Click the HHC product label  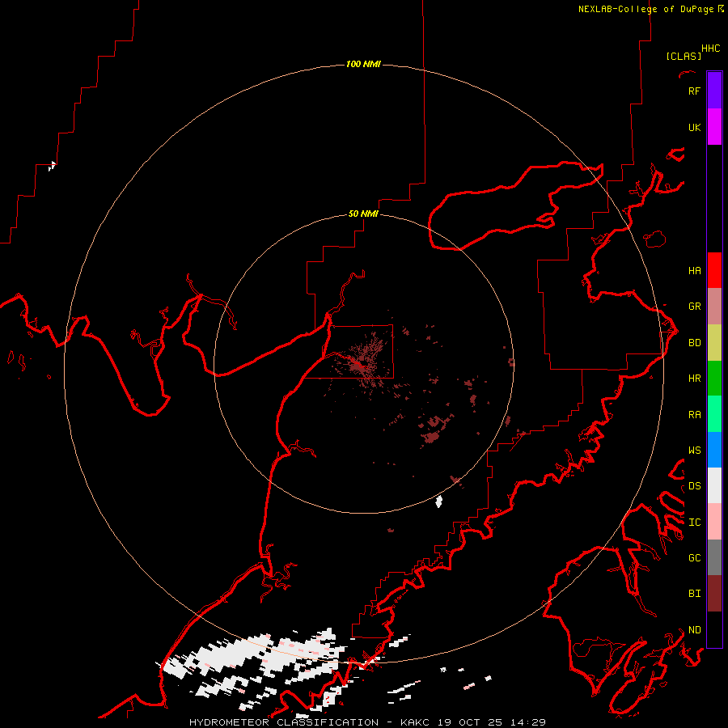tap(710, 49)
